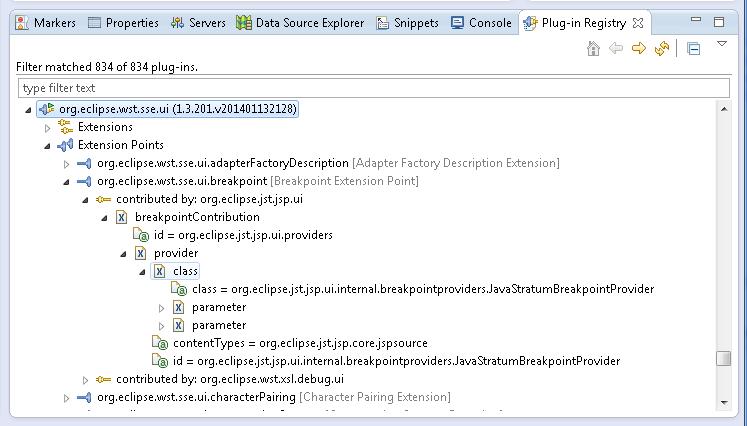This screenshot has height=426, width=747.
Task: Expand the first parameter node
Action: tap(162, 308)
